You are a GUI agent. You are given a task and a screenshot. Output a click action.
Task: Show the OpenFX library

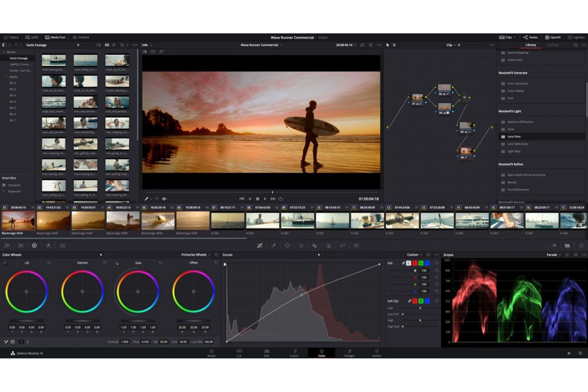coord(554,37)
